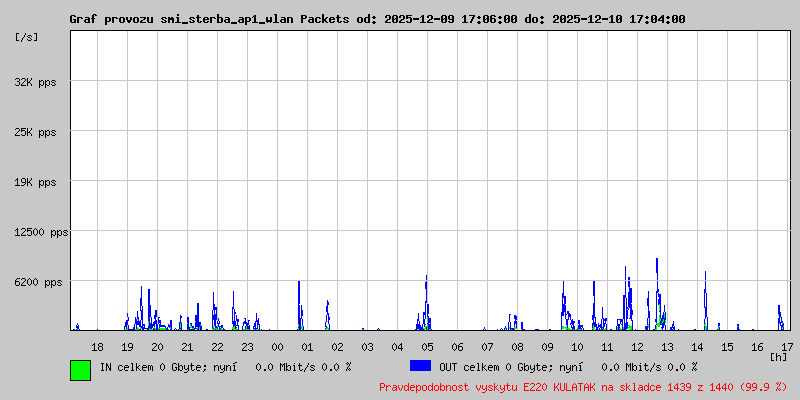
Task: Click the 'IN celkem 0 Gbyte' legend text
Action: (x=151, y=367)
